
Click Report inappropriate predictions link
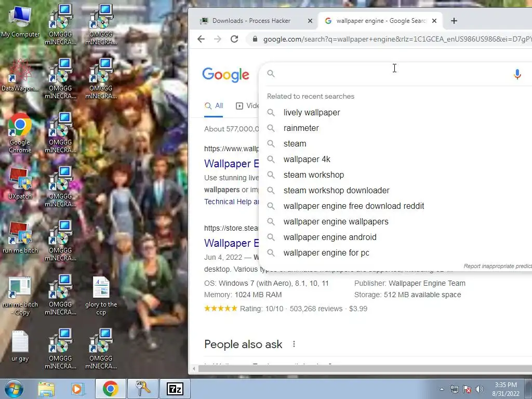coord(498,267)
